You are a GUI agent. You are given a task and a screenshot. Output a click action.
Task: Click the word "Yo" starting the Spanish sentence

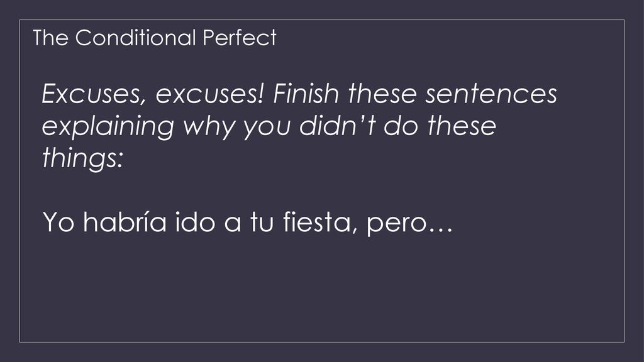[58, 222]
